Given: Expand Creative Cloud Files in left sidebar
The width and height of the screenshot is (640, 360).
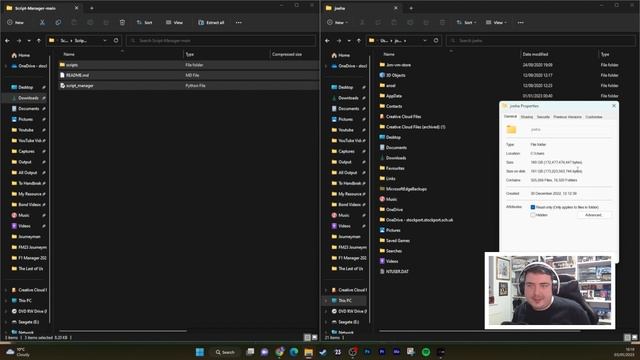Looking at the screenshot, I should click(6, 290).
